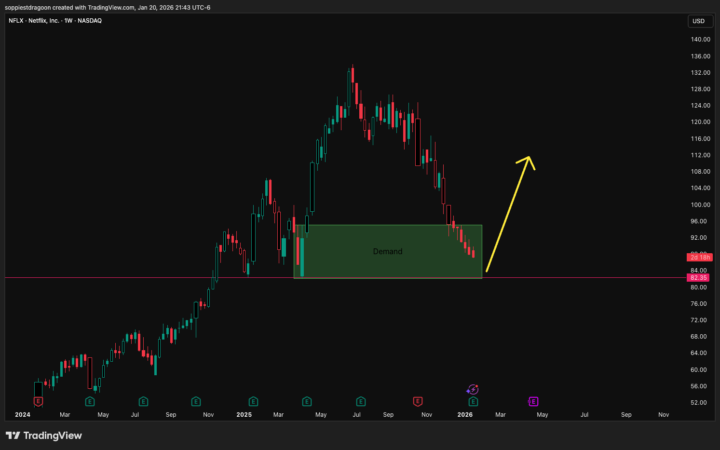Click the 136.00 price axis label
Image resolution: width=720 pixels, height=450 pixels.
tap(701, 56)
